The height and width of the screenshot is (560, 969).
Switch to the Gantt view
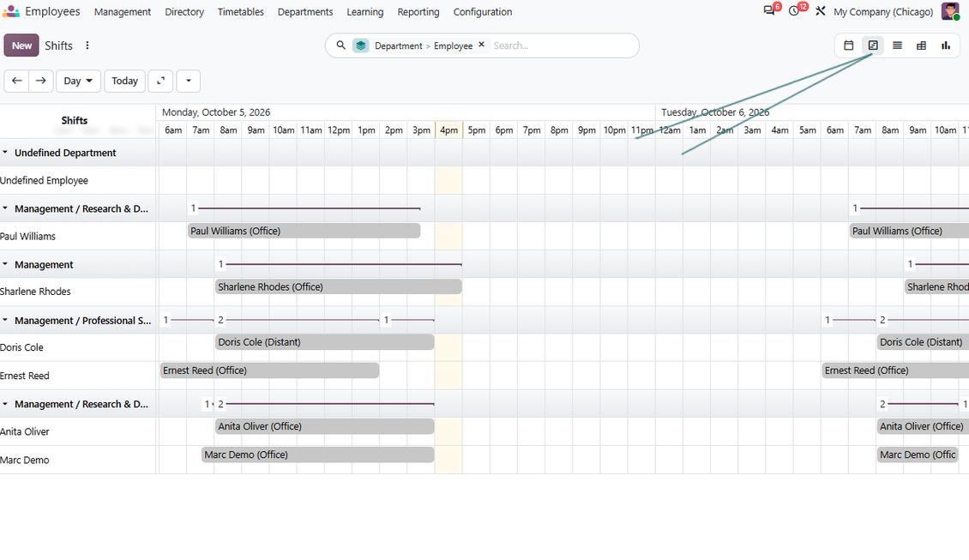coord(873,45)
